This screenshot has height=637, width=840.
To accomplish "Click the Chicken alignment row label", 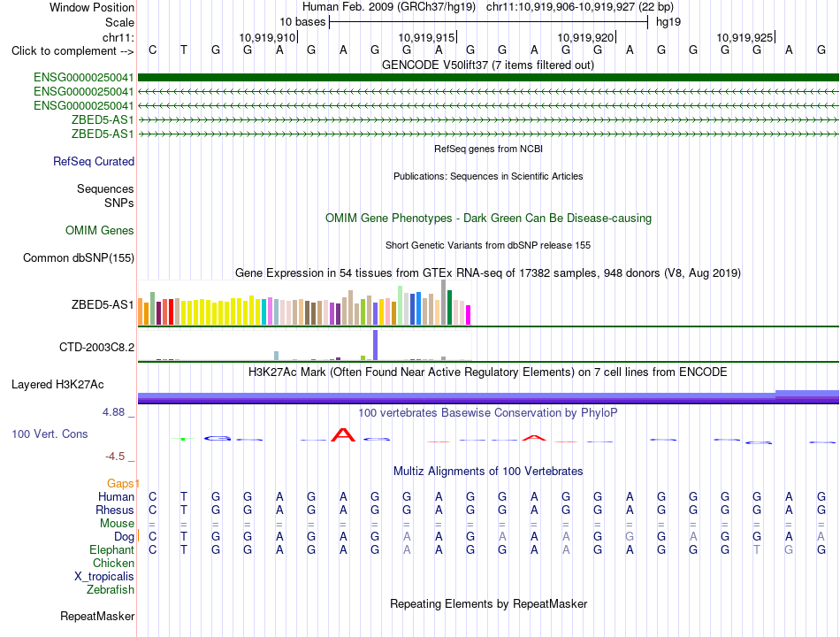I will 113,563.
